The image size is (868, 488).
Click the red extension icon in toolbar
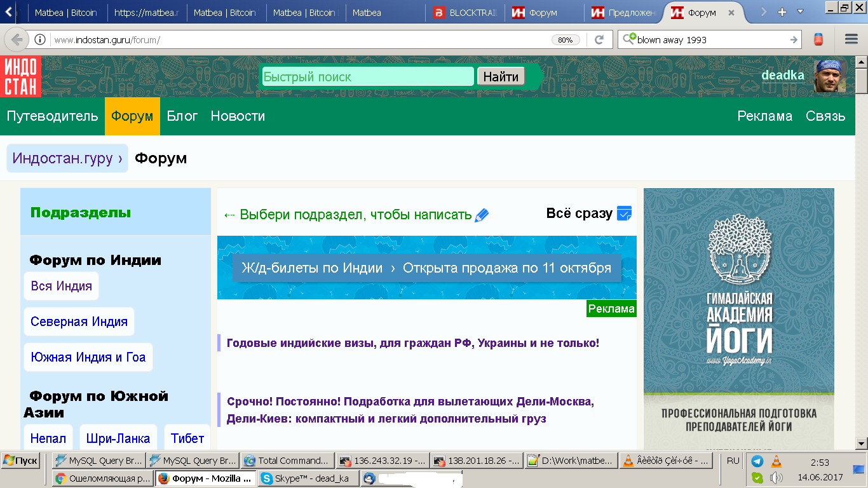click(819, 39)
